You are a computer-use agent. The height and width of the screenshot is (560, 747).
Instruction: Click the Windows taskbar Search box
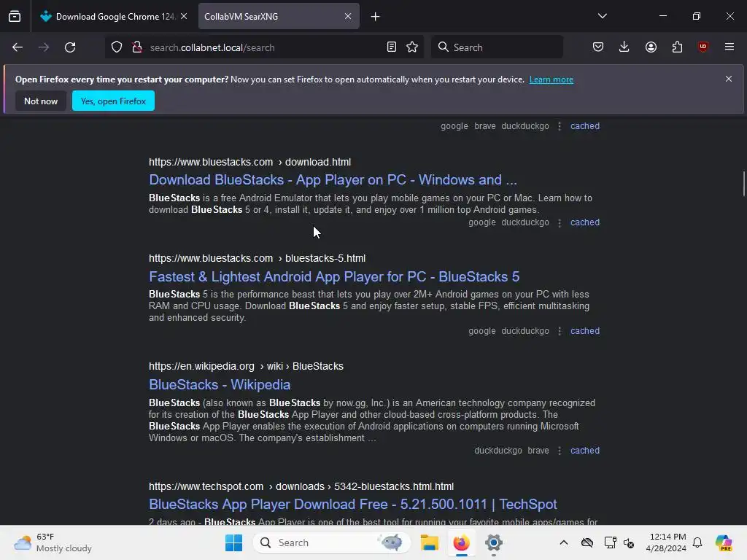(332, 542)
